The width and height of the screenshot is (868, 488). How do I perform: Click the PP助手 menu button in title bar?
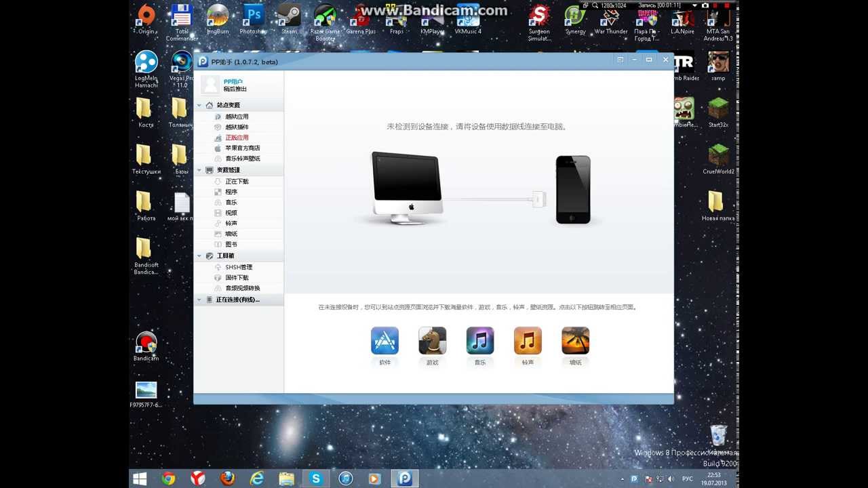pos(620,60)
